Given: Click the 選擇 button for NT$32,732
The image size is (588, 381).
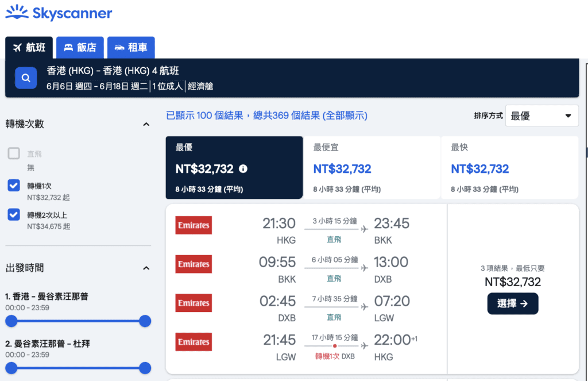Looking at the screenshot, I should tap(513, 303).
